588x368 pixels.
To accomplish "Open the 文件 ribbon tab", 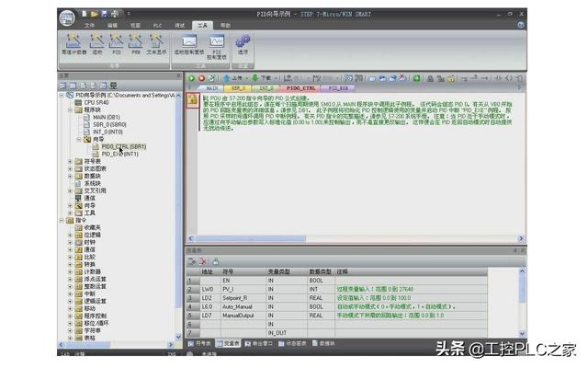I will [89, 25].
